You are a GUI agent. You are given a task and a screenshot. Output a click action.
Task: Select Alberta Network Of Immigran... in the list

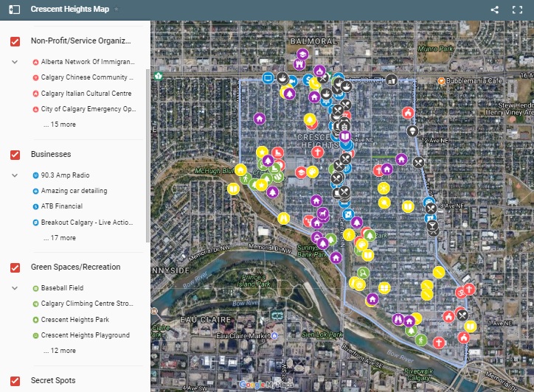pyautogui.click(x=84, y=62)
